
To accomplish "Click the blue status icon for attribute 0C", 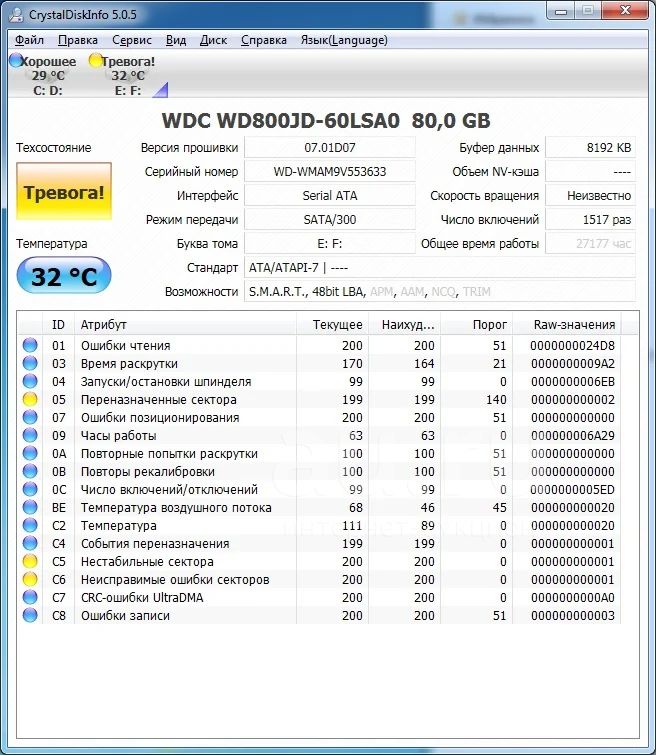I will pyautogui.click(x=30, y=489).
